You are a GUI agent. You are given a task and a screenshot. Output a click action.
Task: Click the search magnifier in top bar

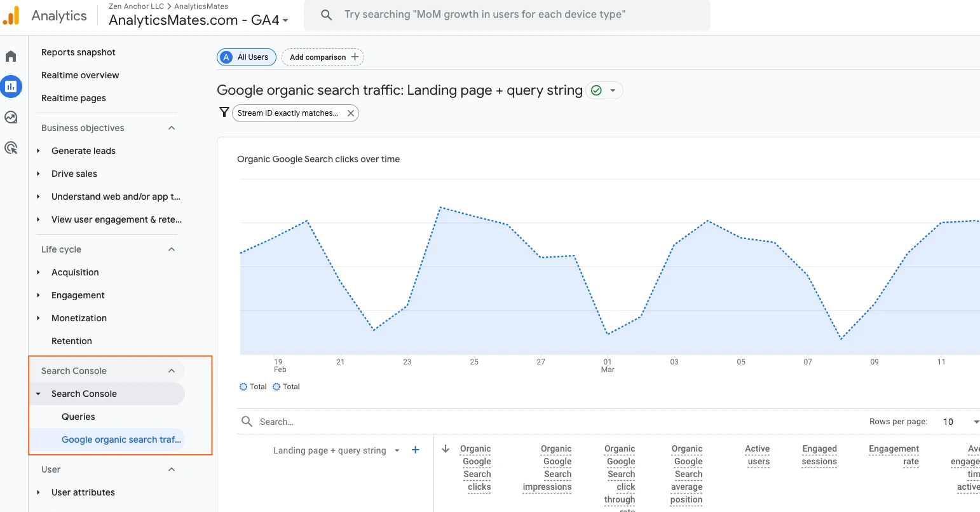tap(327, 15)
